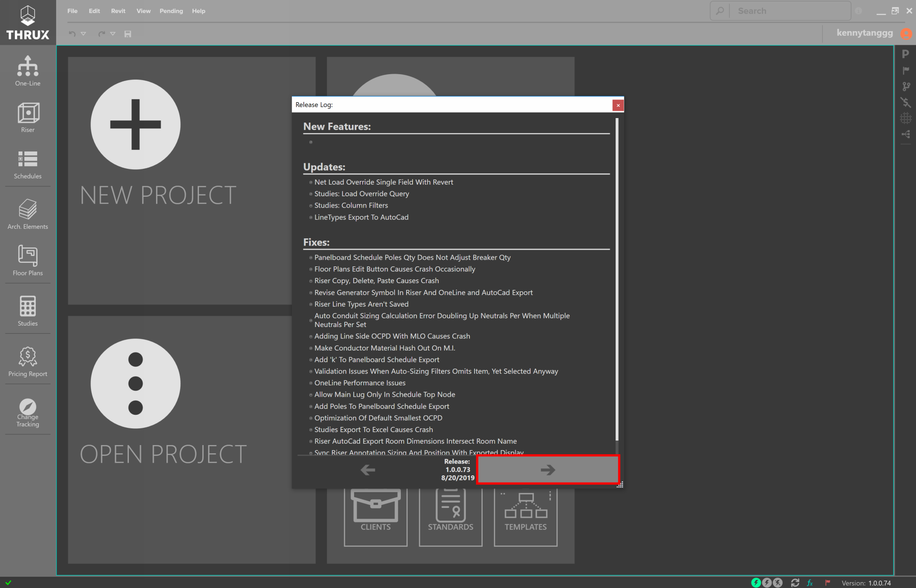Click the redo arrow in toolbar
The height and width of the screenshot is (588, 916).
point(102,34)
